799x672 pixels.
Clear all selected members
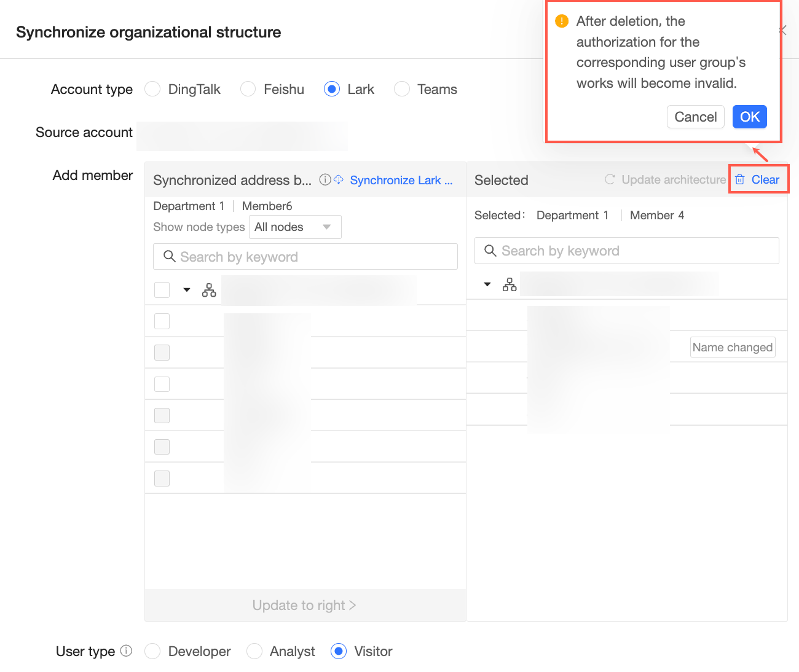coord(758,179)
